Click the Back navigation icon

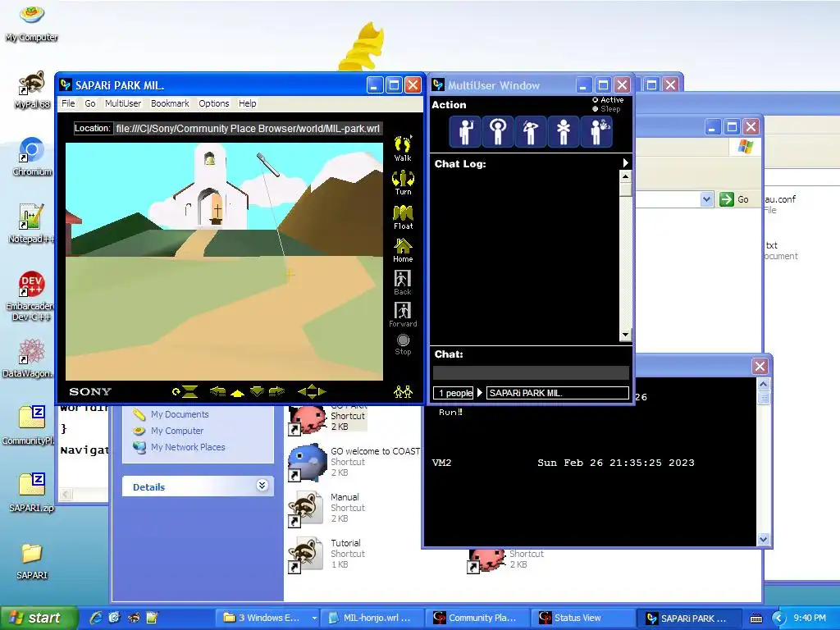pyautogui.click(x=403, y=282)
